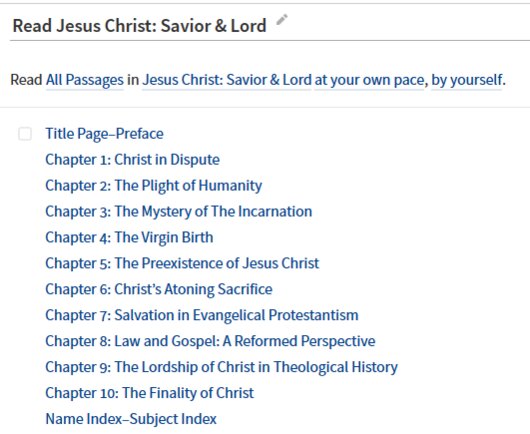
Task: Open Chapter 4: The Virgin Birth
Action: tap(129, 237)
